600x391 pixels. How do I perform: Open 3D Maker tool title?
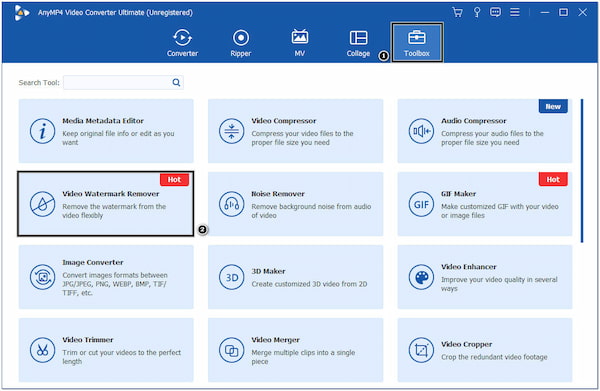coord(268,271)
